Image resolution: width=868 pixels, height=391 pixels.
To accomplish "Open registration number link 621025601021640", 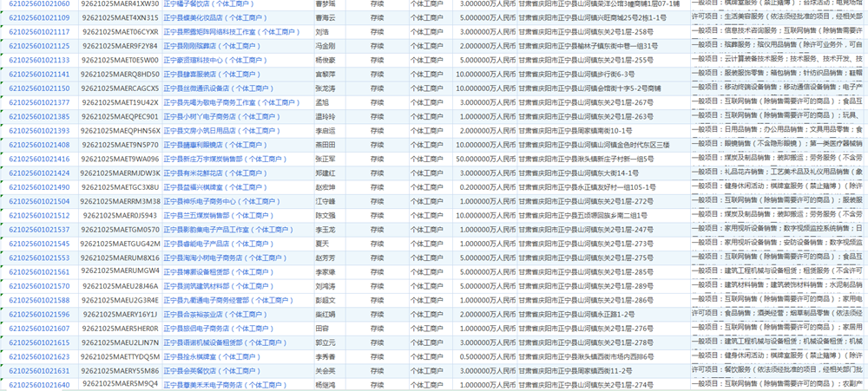I will [x=40, y=384].
